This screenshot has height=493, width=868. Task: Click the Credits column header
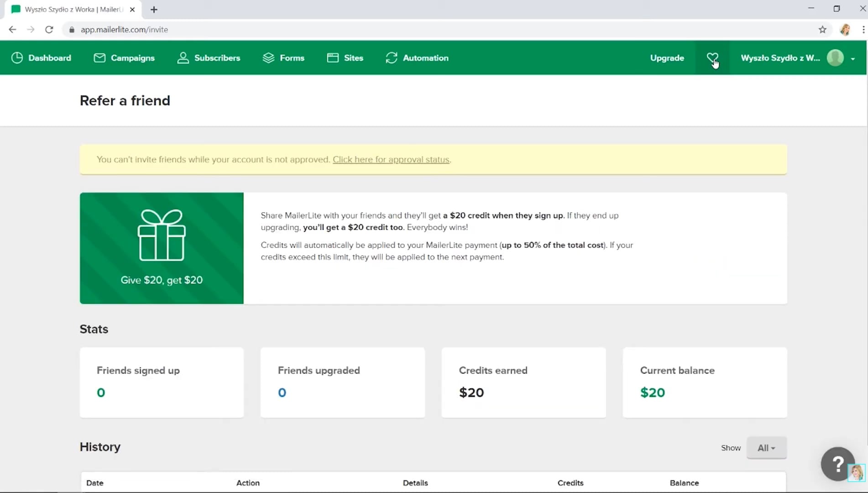570,483
